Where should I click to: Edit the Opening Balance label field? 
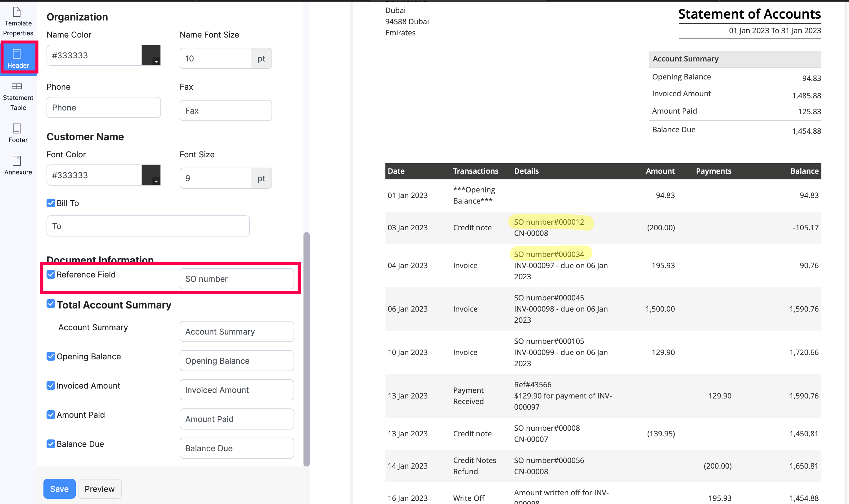(237, 361)
